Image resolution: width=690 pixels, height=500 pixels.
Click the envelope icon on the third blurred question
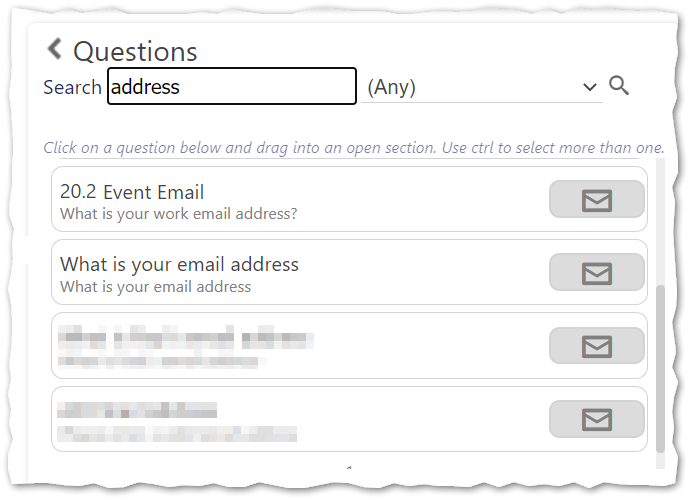click(x=596, y=346)
